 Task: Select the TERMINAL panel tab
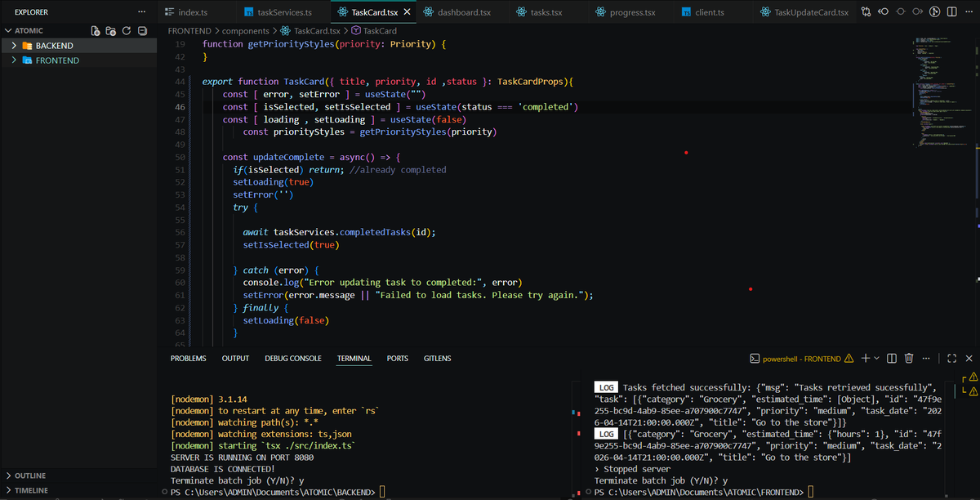point(354,359)
